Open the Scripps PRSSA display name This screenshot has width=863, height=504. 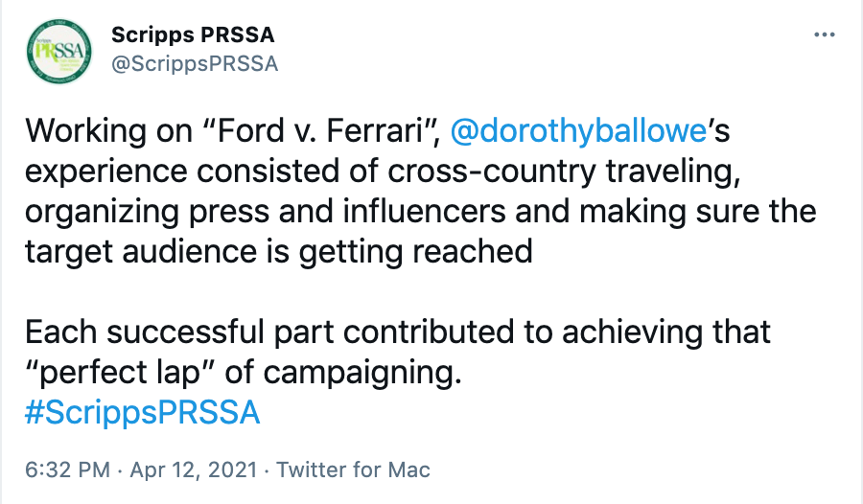[x=192, y=35]
